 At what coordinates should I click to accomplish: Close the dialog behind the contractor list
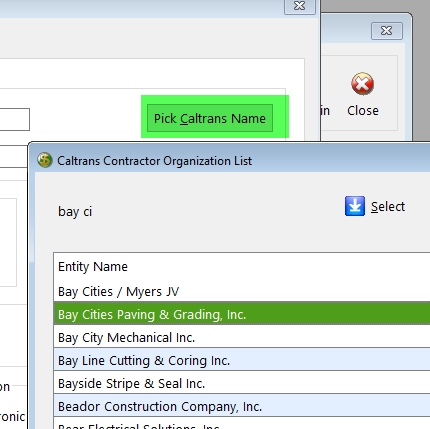pos(300,6)
